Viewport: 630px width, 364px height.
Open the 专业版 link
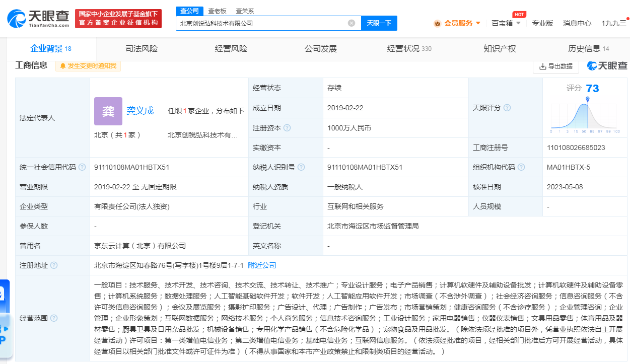pos(542,23)
